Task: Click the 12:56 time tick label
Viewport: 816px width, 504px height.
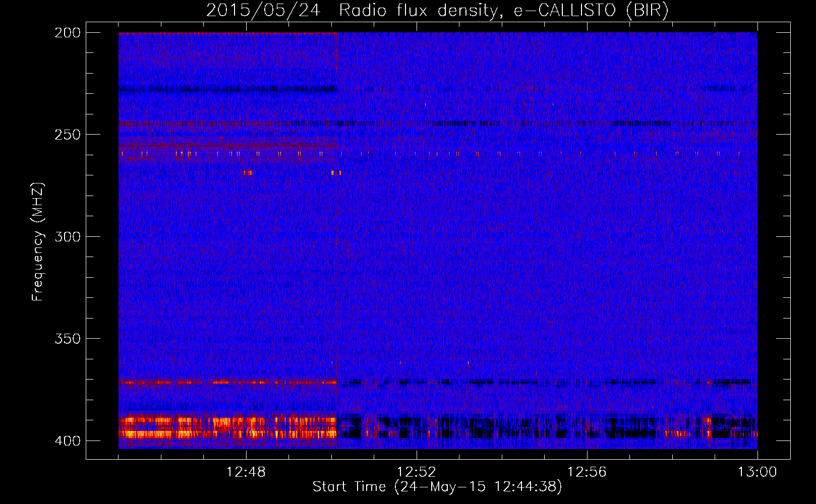Action: tap(587, 472)
